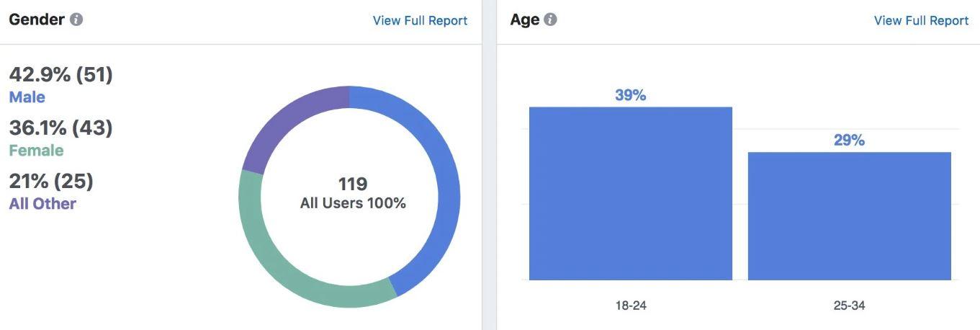Click the info icon beside Age

click(x=550, y=19)
